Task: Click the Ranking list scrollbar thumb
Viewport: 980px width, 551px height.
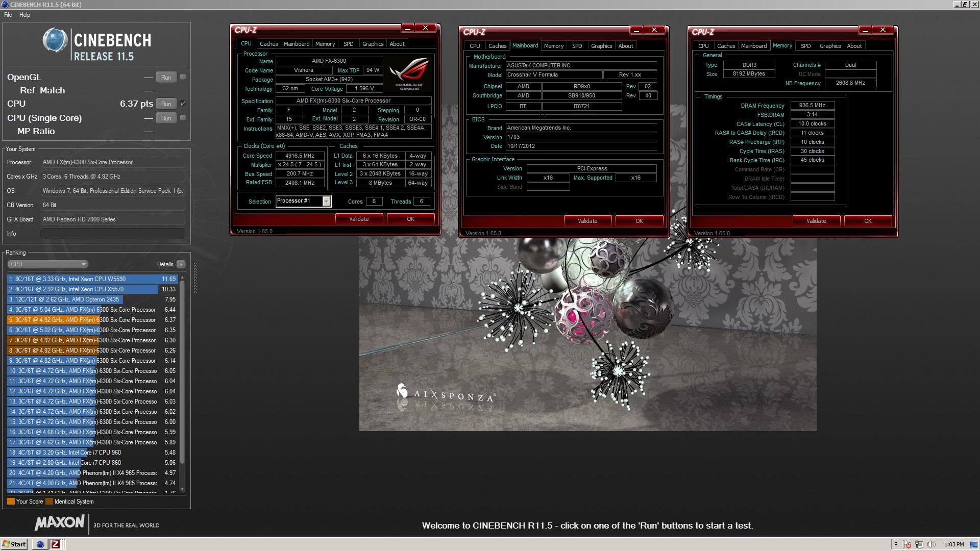Action: 182,372
